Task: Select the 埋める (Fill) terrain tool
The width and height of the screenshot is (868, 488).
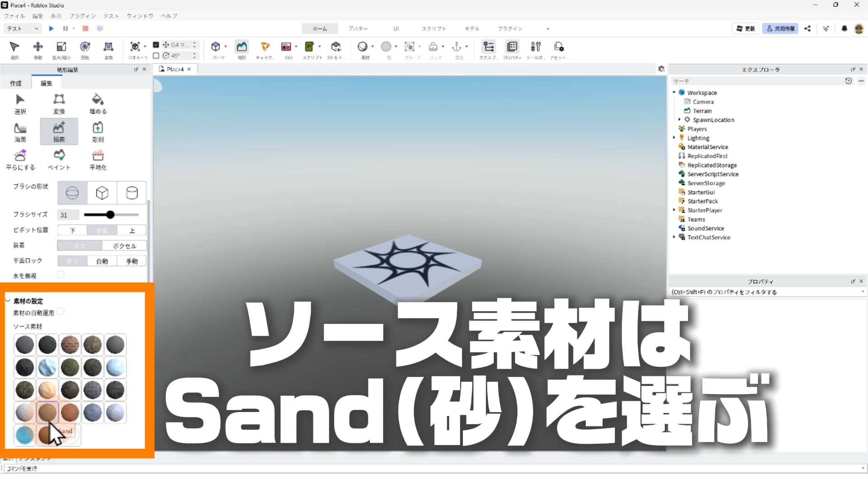Action: (98, 103)
